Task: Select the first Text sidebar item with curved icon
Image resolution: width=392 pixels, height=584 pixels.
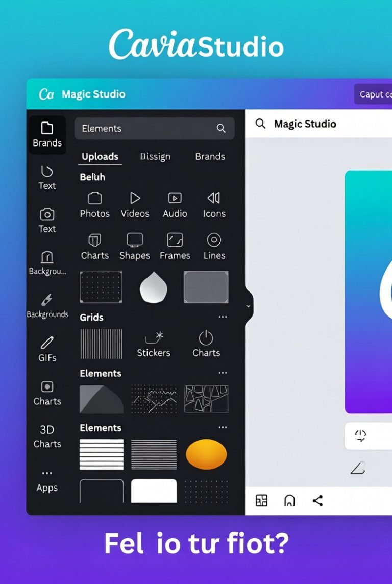Action: [47, 178]
